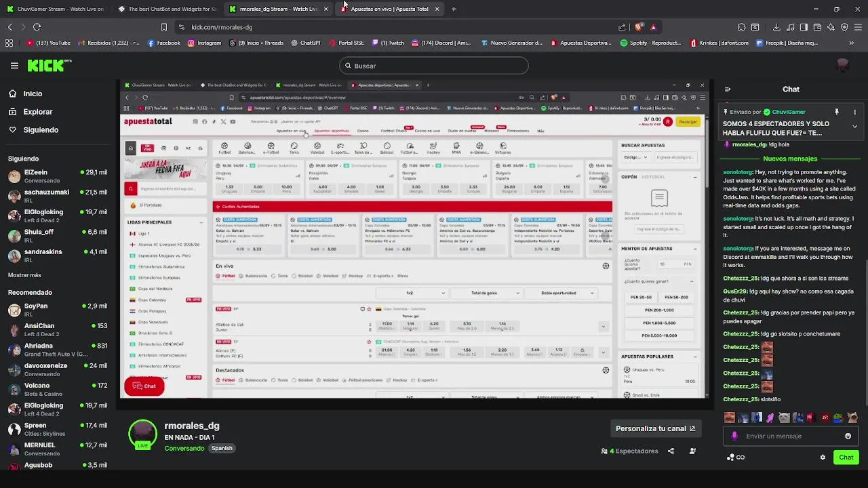Switch to ChuviGamer Stream browser tab
The width and height of the screenshot is (868, 488).
(56, 9)
